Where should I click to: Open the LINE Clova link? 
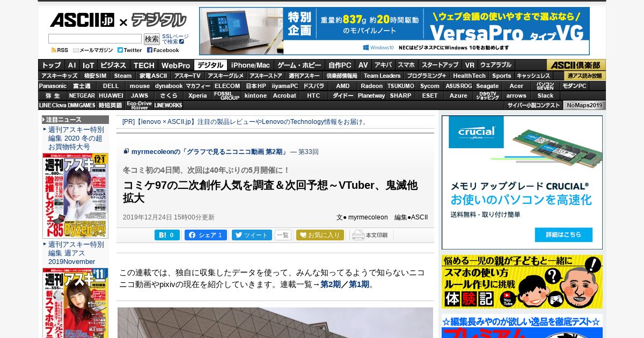tap(53, 105)
